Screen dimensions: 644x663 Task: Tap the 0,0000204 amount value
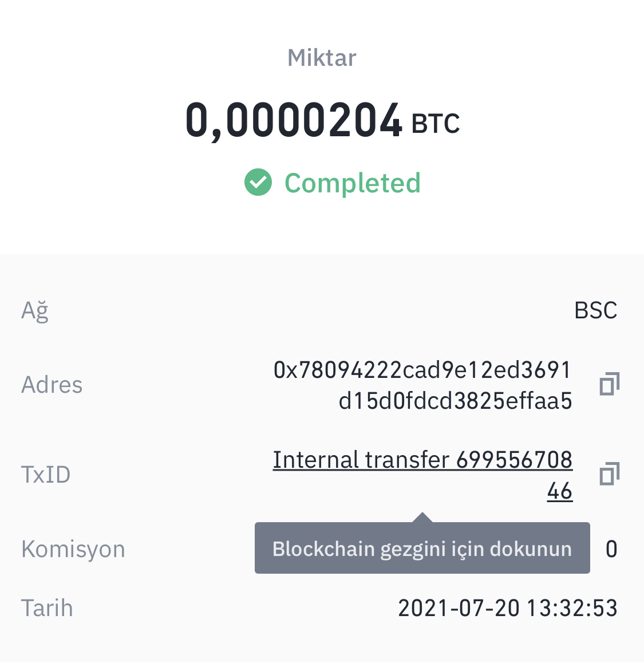(294, 120)
